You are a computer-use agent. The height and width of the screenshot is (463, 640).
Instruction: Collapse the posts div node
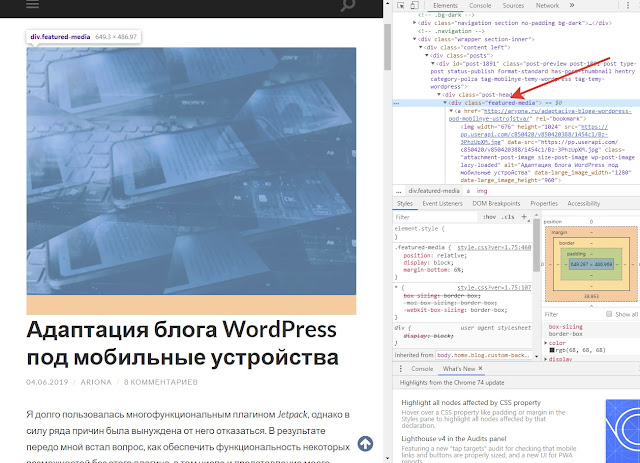[427, 56]
